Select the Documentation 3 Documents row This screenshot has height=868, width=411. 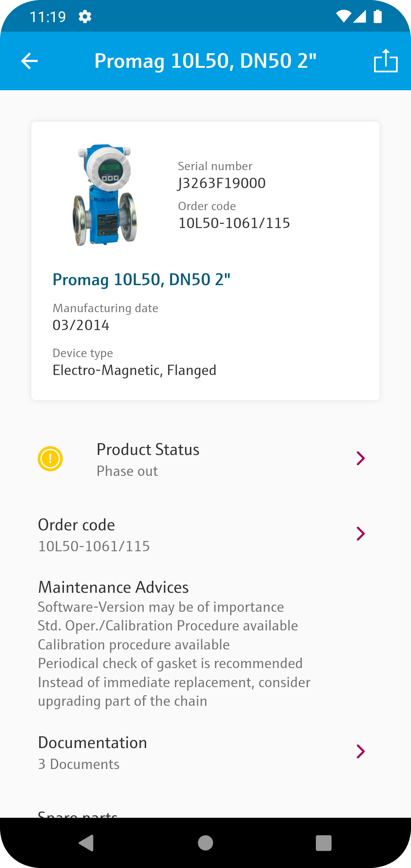coord(205,753)
